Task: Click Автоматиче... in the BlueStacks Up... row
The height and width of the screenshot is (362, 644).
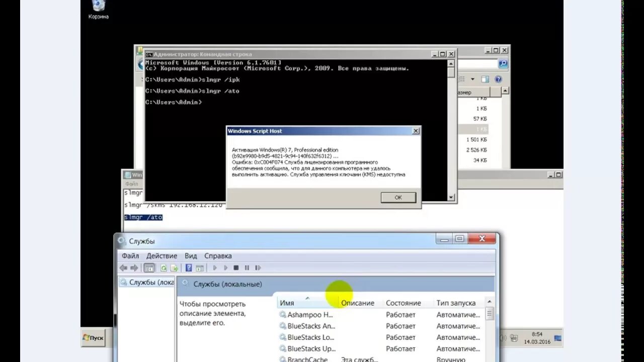Action: click(458, 348)
